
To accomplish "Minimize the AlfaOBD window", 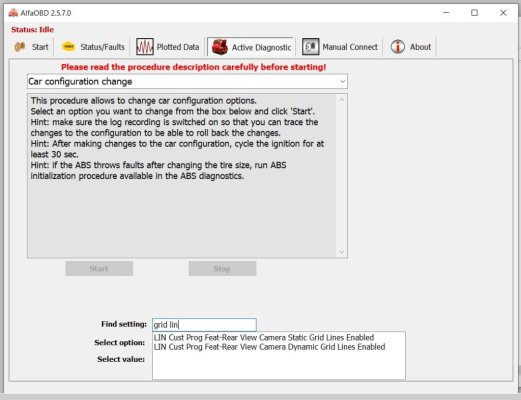I will click(x=446, y=13).
